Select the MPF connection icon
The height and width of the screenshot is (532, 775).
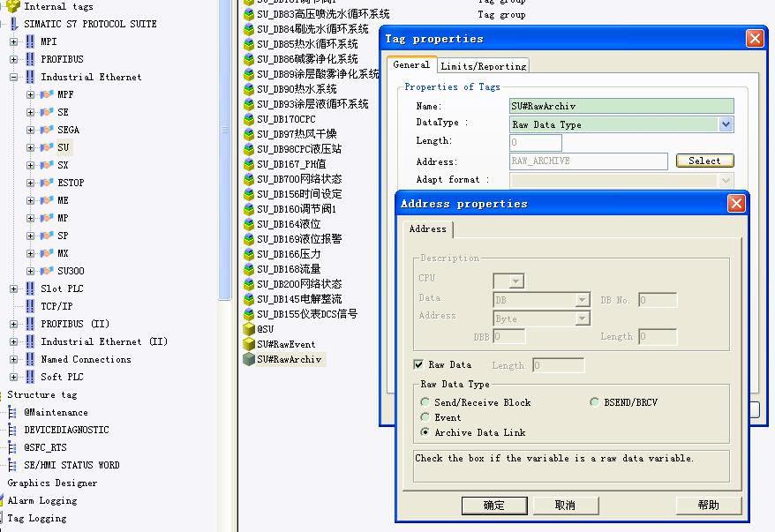[x=47, y=94]
